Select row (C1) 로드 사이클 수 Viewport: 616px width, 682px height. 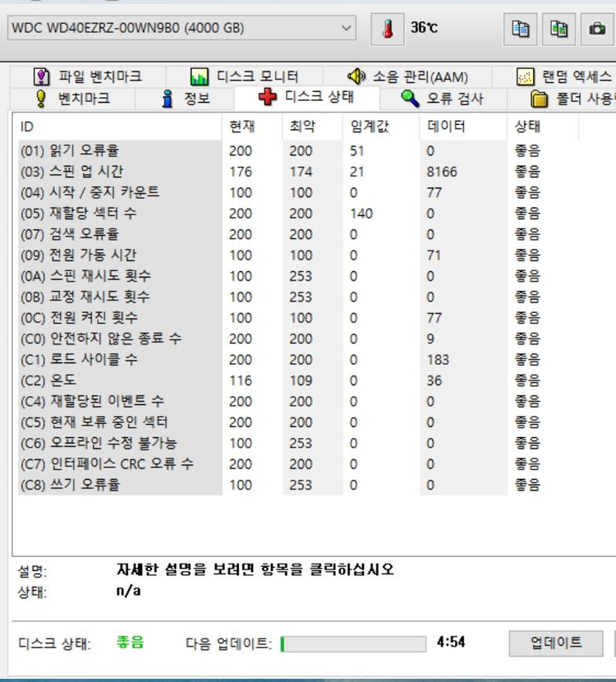298,360
